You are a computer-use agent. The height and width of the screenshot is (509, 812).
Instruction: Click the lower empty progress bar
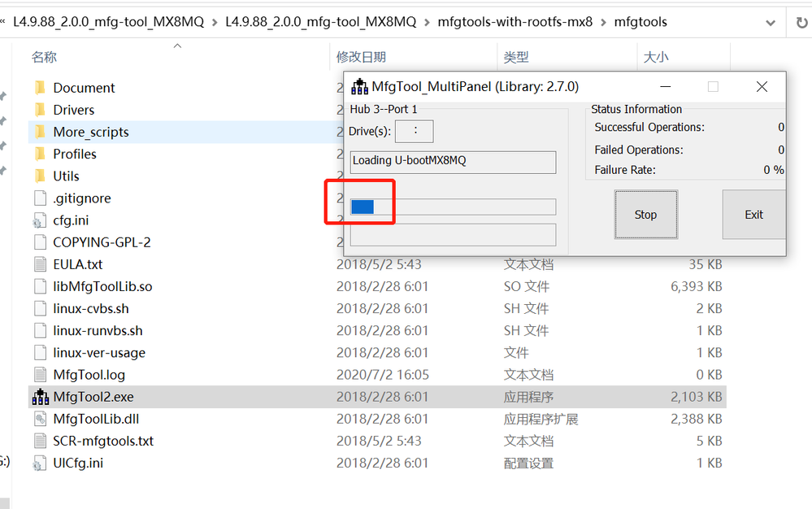tap(453, 235)
